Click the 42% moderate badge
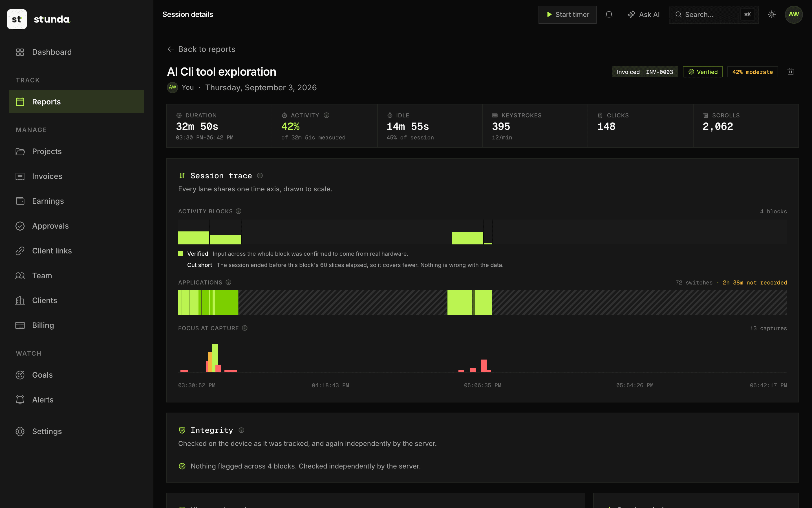The image size is (812, 508). tap(752, 72)
